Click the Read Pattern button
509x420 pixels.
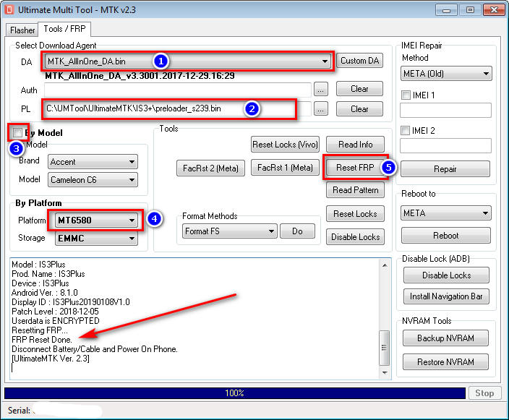click(x=355, y=190)
